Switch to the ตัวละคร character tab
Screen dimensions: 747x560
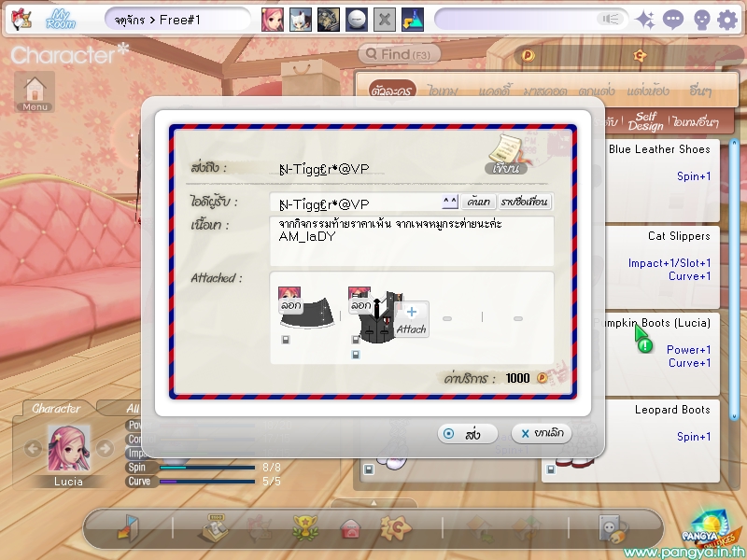(392, 91)
